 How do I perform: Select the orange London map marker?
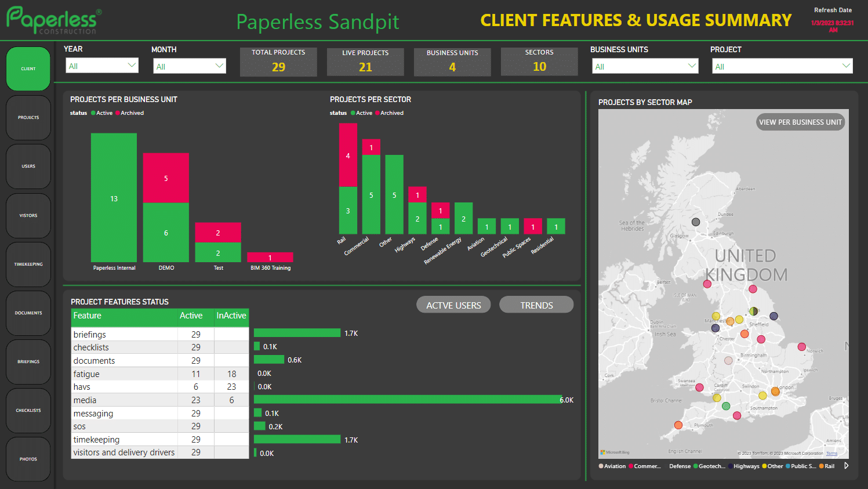coord(775,392)
